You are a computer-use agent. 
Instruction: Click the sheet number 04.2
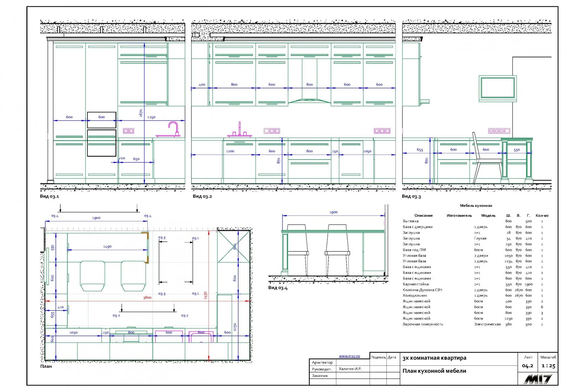click(x=527, y=366)
